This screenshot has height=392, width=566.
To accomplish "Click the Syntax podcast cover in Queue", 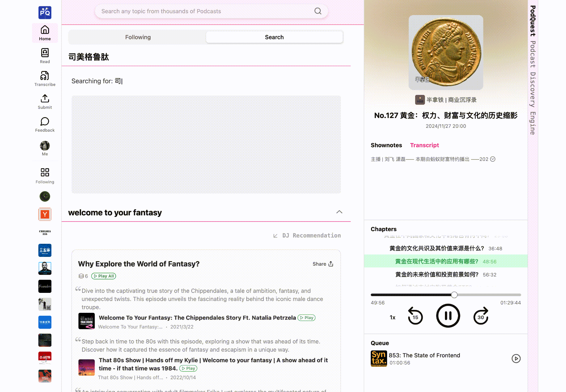I will pyautogui.click(x=379, y=359).
